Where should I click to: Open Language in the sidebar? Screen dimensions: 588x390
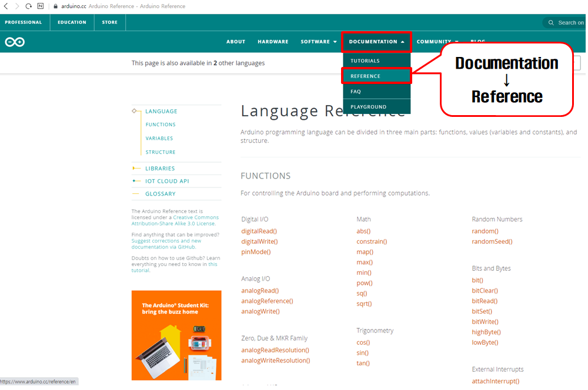[x=161, y=111]
